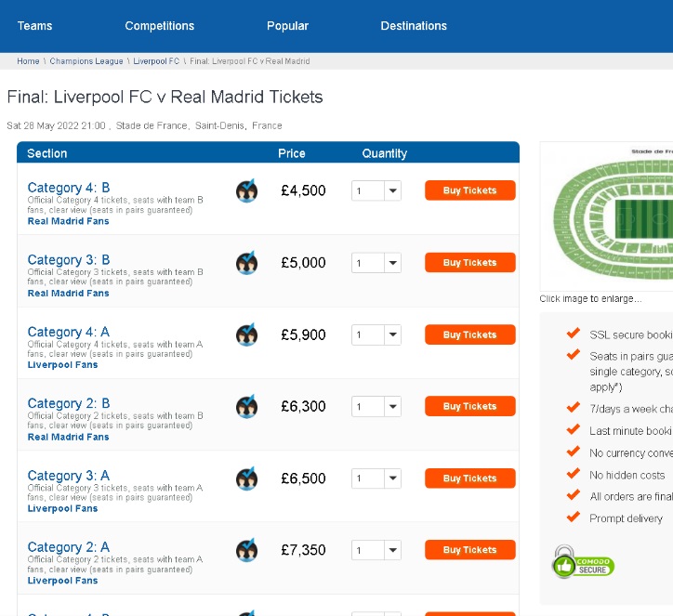Click the page title 'Final: Liverpool FC v Real Madrid Tickets'
This screenshot has width=673, height=616.
tap(165, 97)
